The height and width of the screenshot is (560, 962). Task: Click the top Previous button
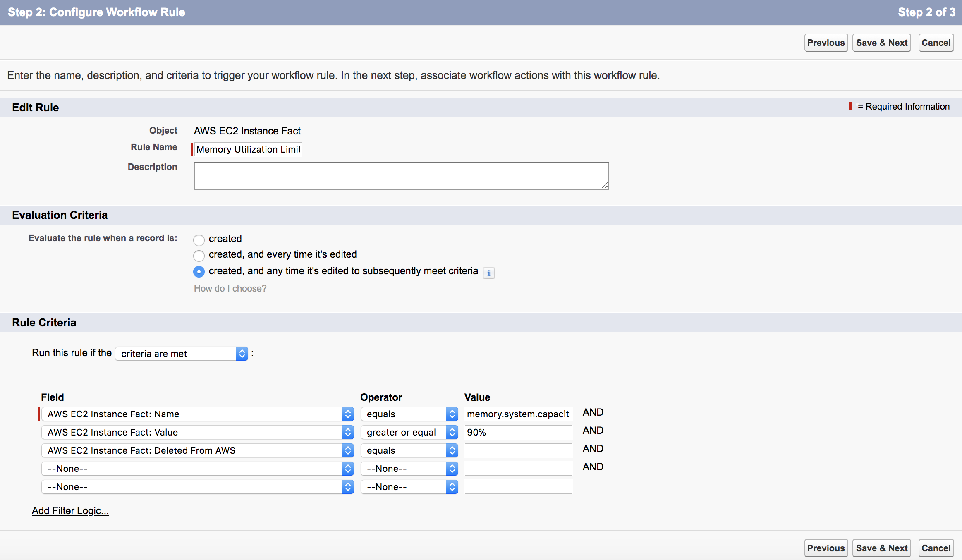[826, 43]
